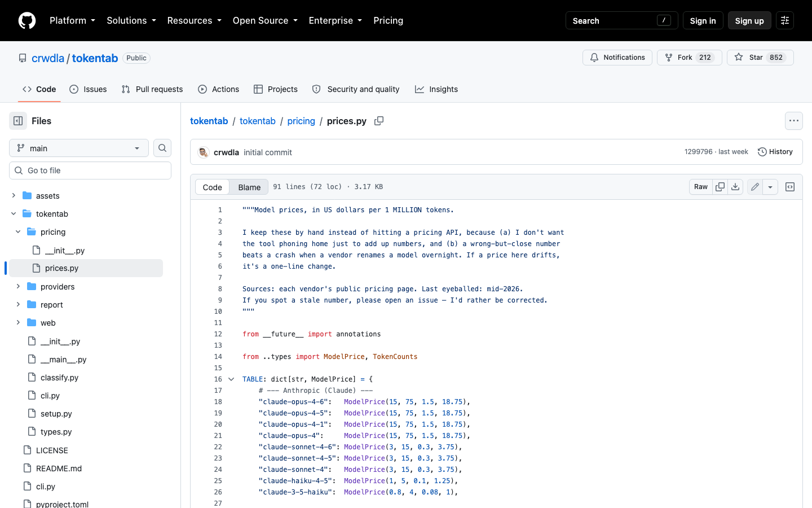Focus the top Search box
This screenshot has width=812, height=508.
621,20
